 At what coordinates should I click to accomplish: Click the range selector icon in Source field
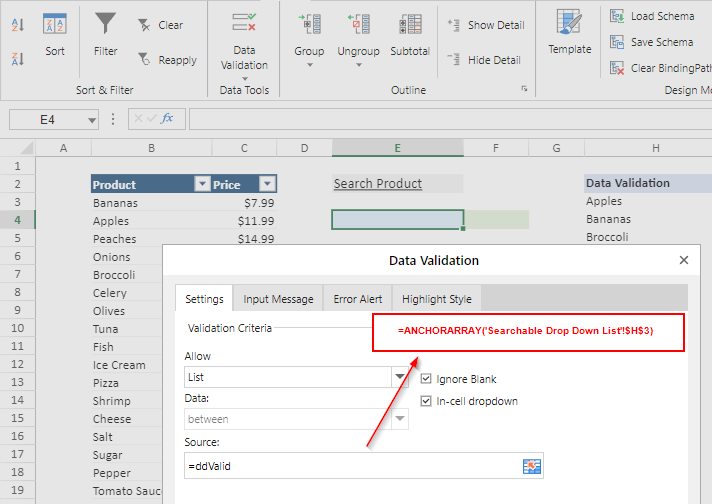tap(531, 466)
